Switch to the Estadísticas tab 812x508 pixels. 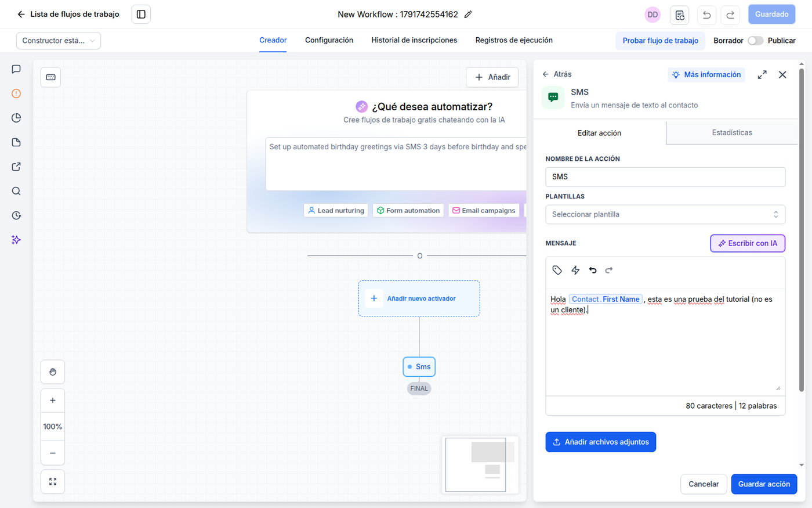732,133
